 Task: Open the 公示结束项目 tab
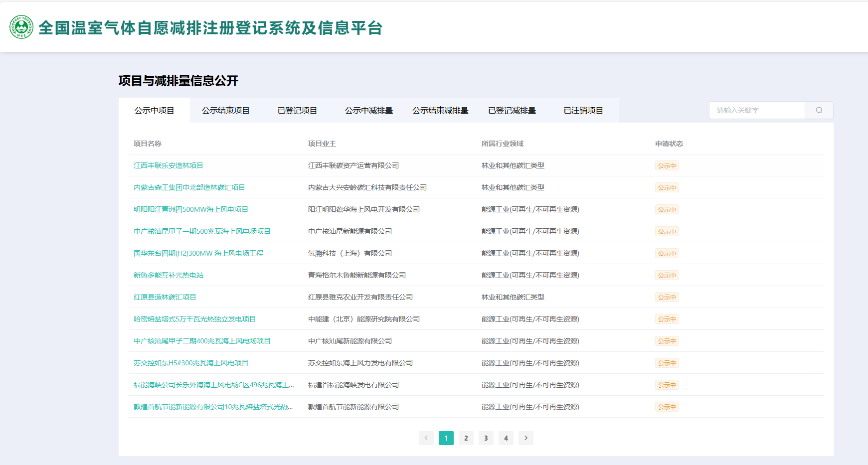point(225,110)
